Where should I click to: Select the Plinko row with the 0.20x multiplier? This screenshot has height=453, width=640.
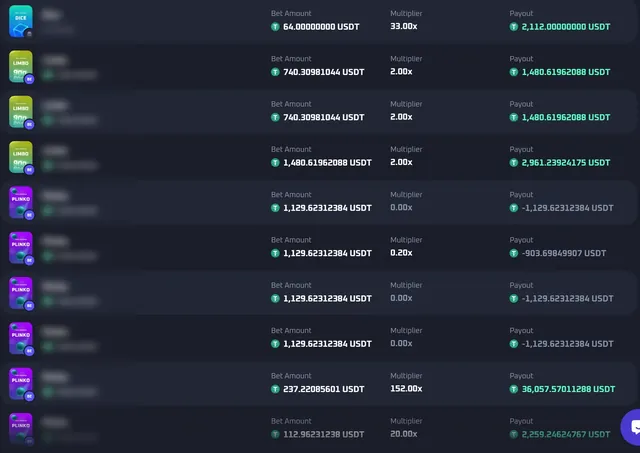[320, 248]
